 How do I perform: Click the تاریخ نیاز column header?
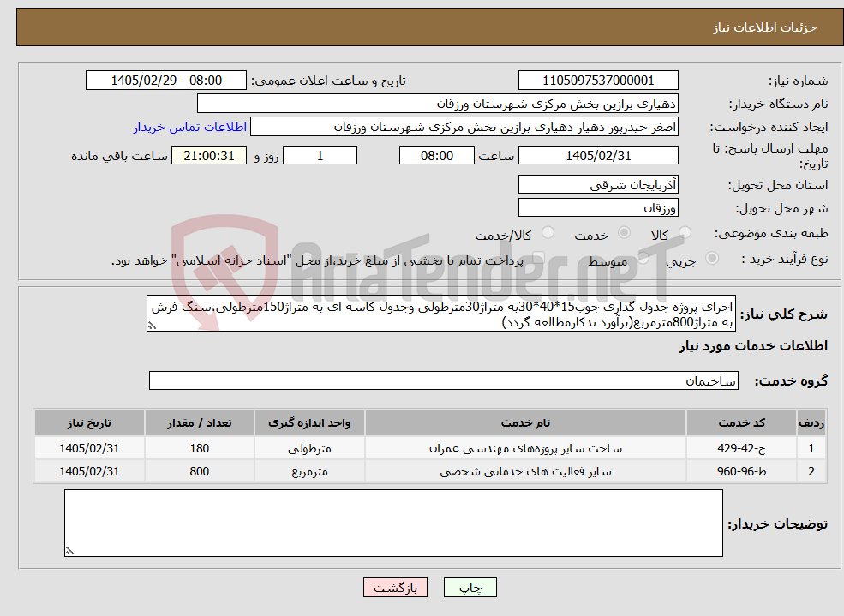[x=89, y=423]
